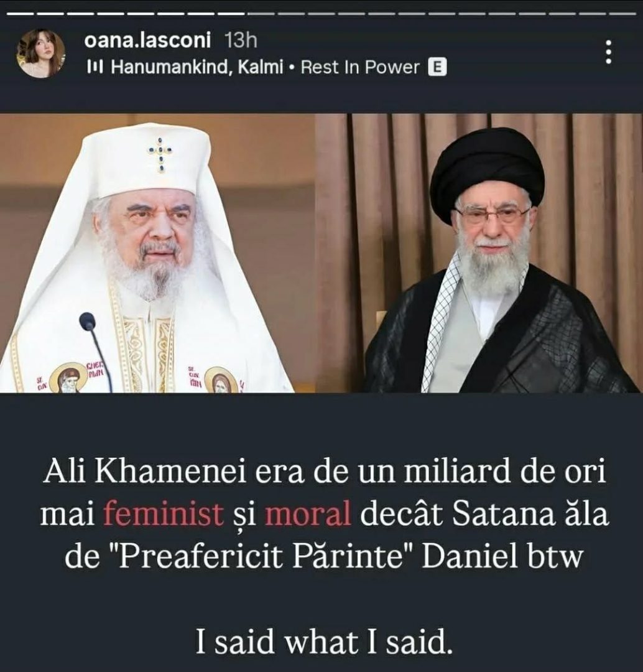The height and width of the screenshot is (672, 643).
Task: Tap the photo of the man in black turban
Action: tap(479, 253)
